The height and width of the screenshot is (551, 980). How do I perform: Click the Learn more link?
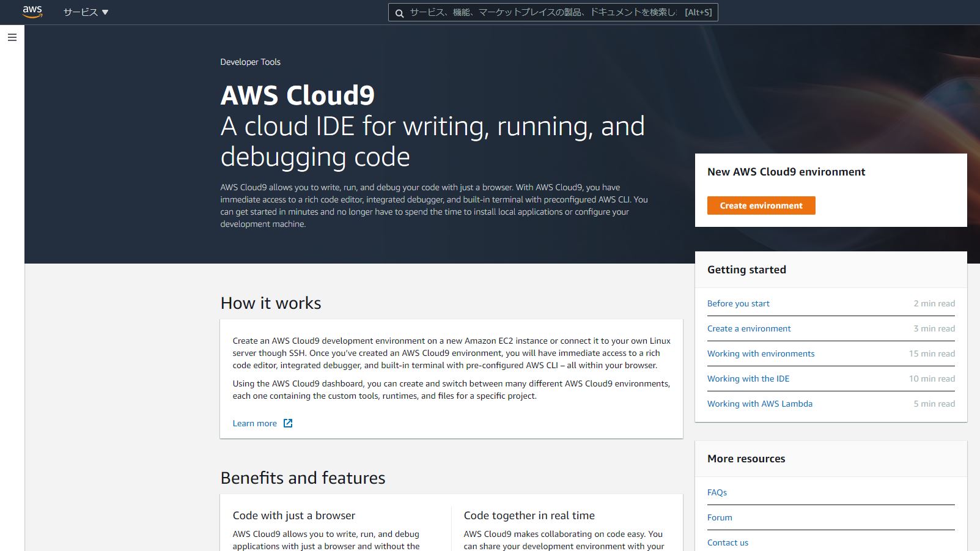(x=255, y=423)
